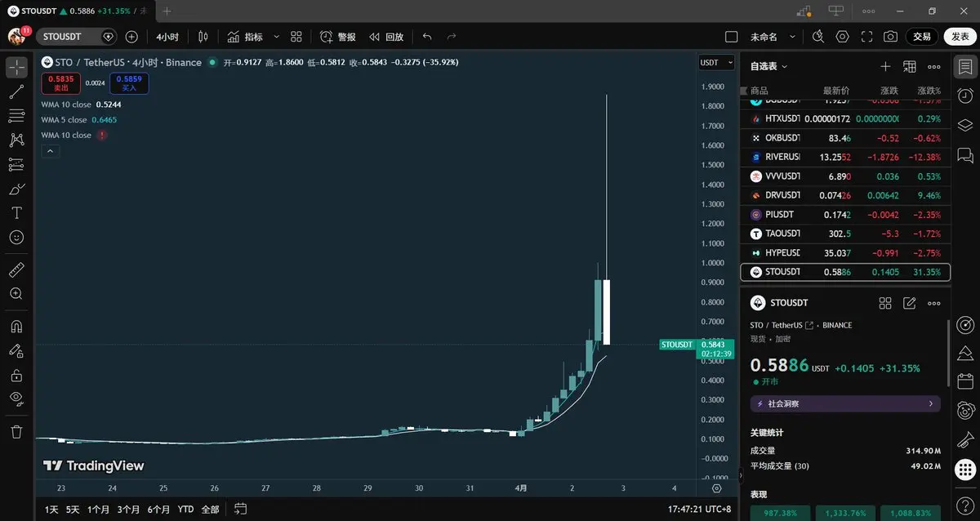The image size is (980, 521).
Task: Open the watchlist three-dot more menu
Action: click(934, 66)
